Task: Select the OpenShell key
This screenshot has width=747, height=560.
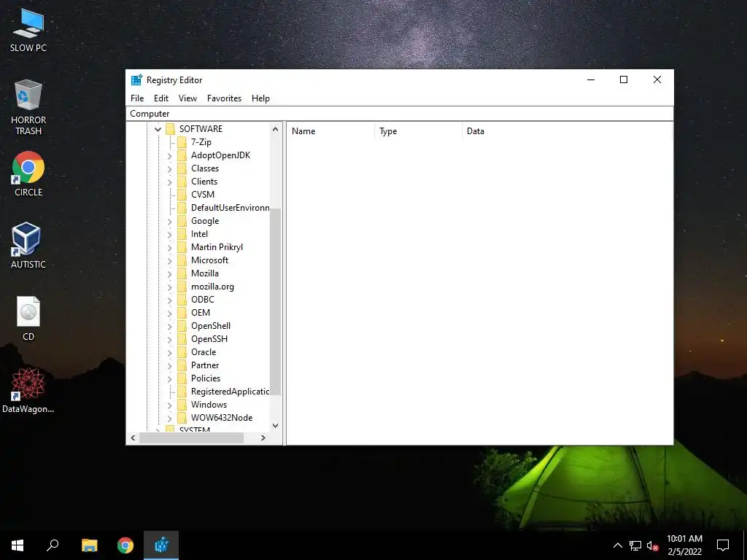Action: 211,326
